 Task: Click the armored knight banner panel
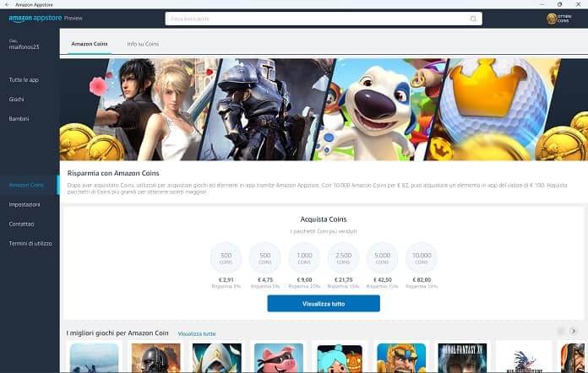click(x=266, y=110)
